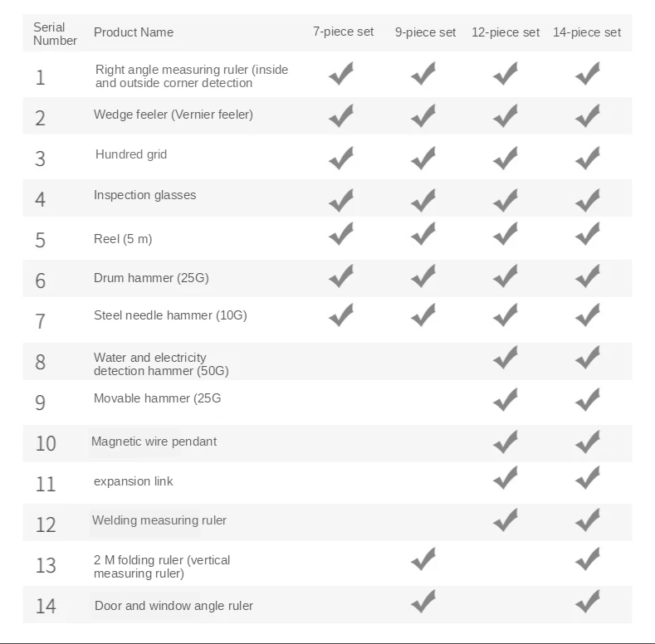This screenshot has width=655, height=644.
Task: Click the 14-piece set checkmark for expansion link
Action: pos(588,477)
